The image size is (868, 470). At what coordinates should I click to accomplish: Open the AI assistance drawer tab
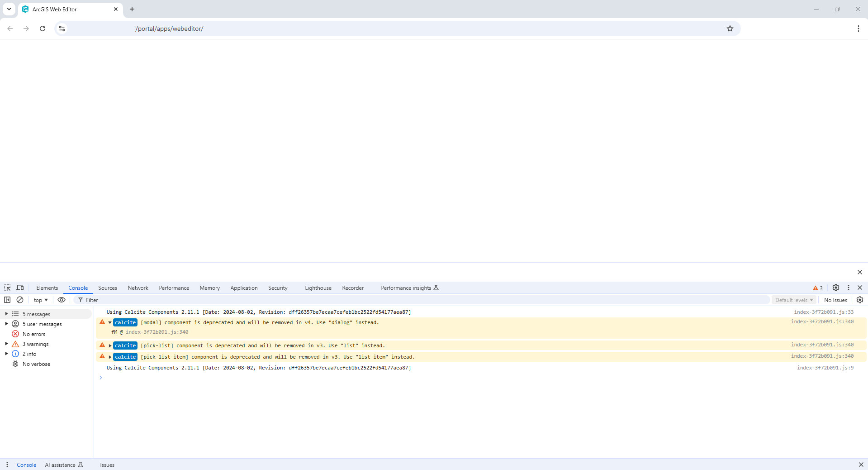[x=64, y=465]
